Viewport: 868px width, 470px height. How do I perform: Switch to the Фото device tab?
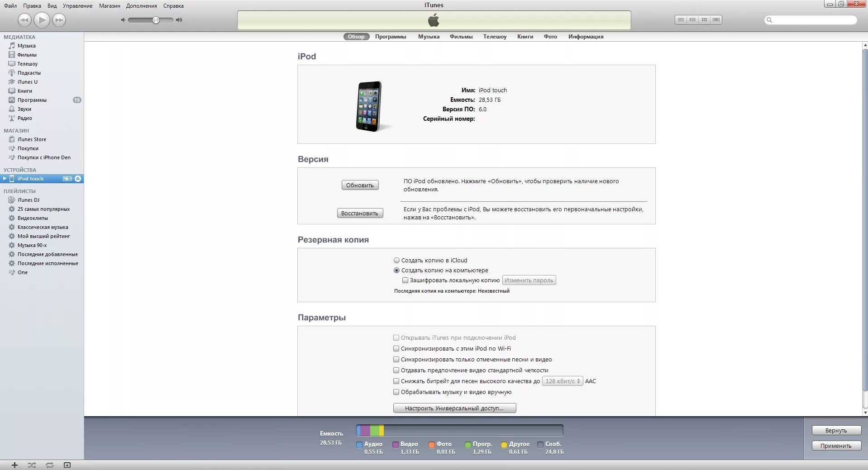550,37
